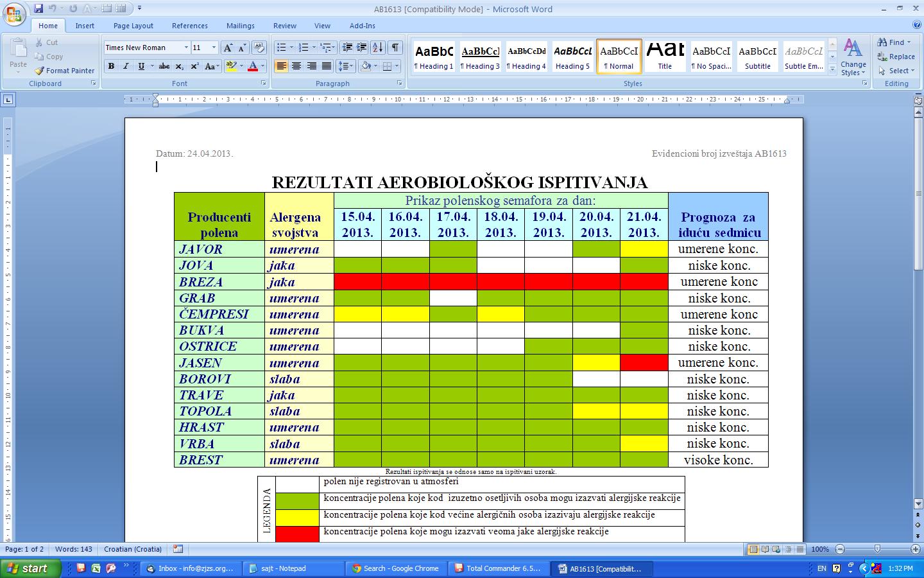This screenshot has height=578, width=924.
Task: Open the Office Button menu
Action: click(x=14, y=13)
